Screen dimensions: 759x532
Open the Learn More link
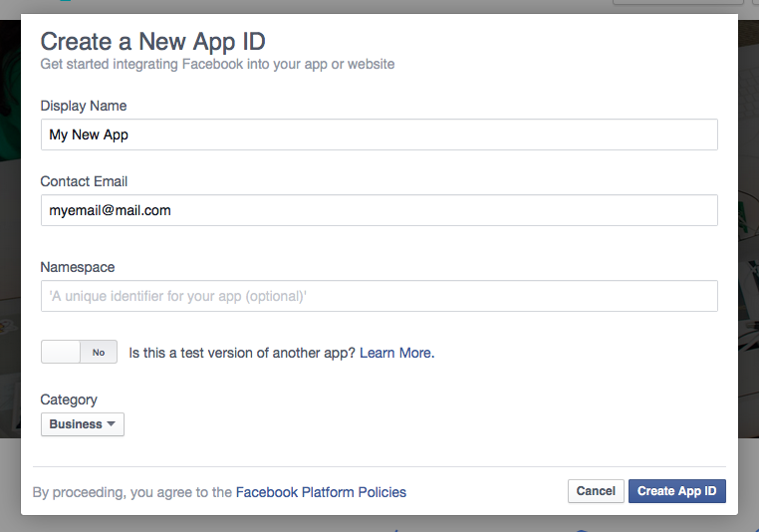point(395,353)
